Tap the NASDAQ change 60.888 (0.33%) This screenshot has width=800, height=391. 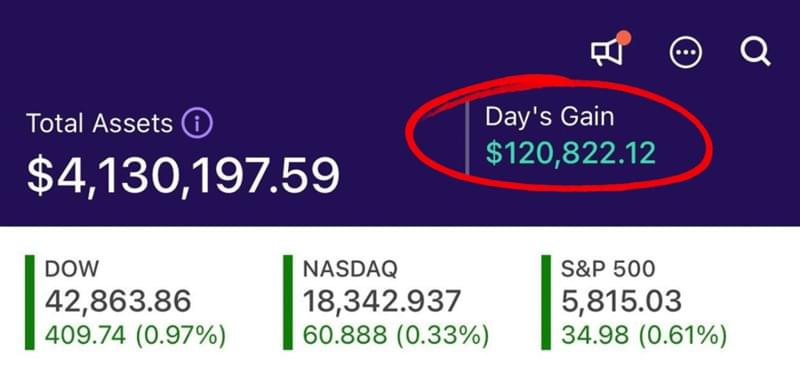pos(396,335)
